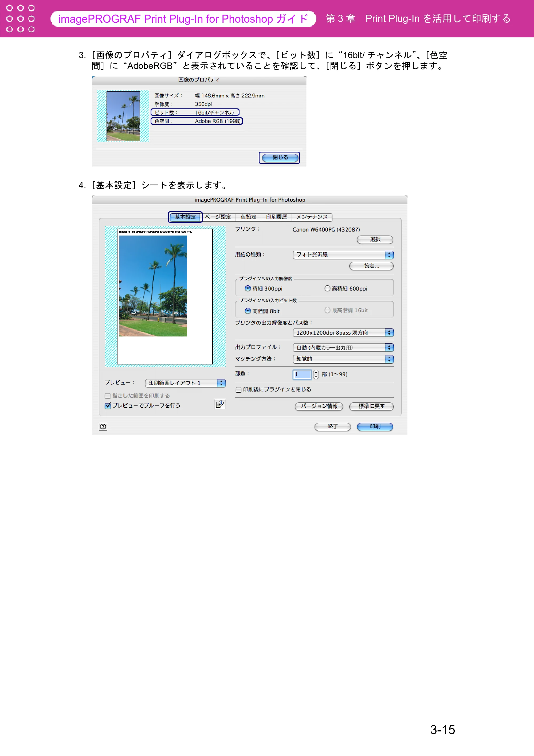Screen dimensions: 534x756
Task: Click the palm tree thumbnail in 画像のプロパティ
Action: 123,116
